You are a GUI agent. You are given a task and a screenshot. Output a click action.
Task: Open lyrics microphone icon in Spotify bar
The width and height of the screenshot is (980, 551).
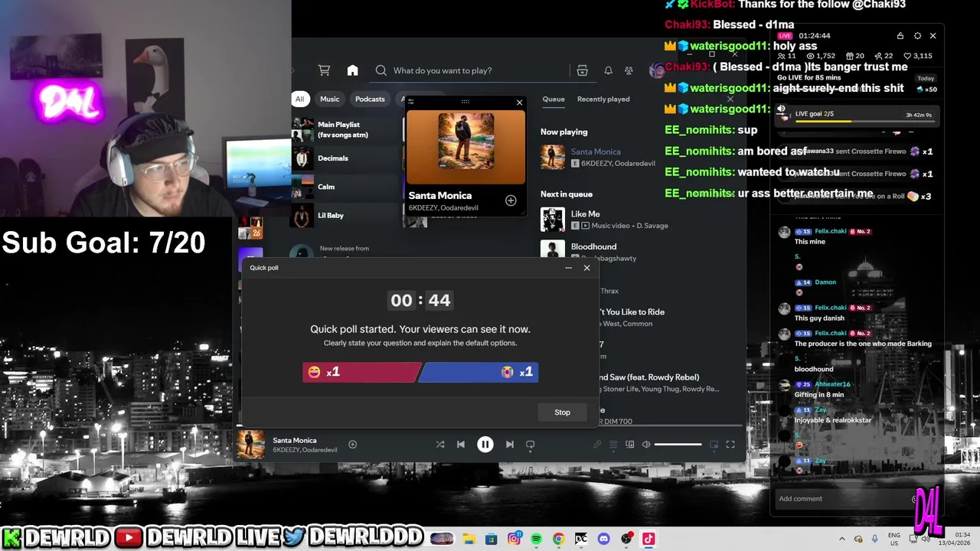pos(597,445)
